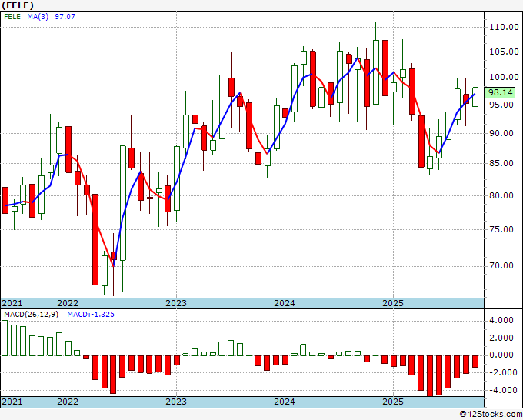Click the 105.00 price axis label
523x420 pixels.
tap(504, 52)
